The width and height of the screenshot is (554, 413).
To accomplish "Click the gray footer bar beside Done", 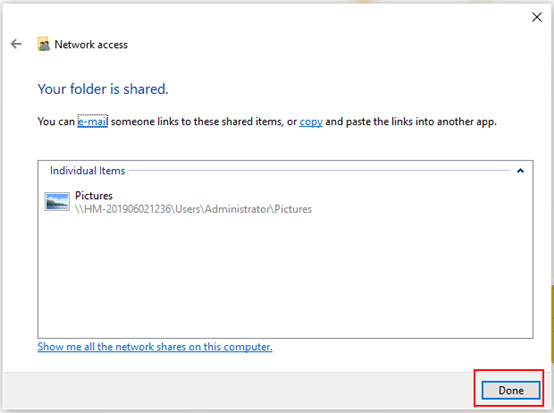I will [x=238, y=390].
